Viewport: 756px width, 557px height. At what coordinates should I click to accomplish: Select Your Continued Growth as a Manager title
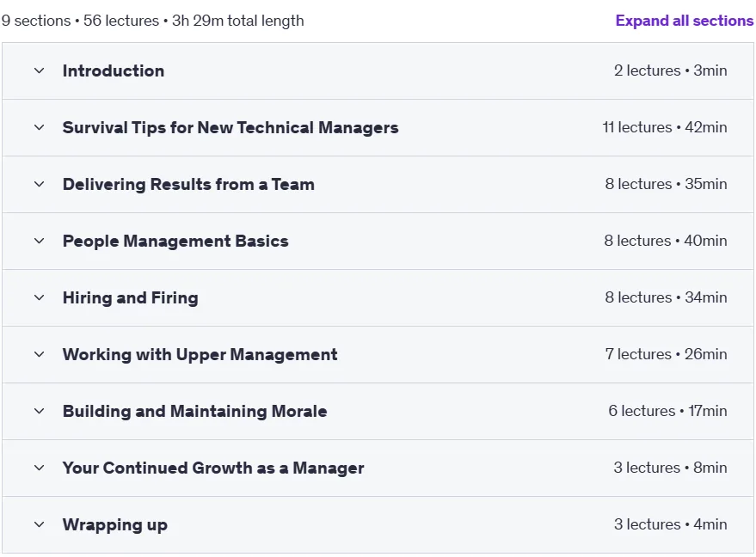click(213, 468)
